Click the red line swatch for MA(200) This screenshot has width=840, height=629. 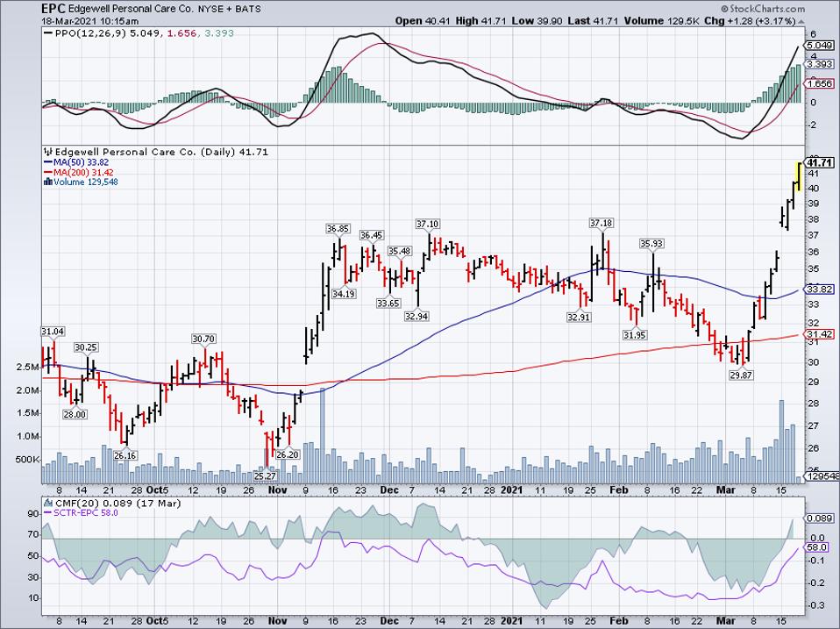47,173
